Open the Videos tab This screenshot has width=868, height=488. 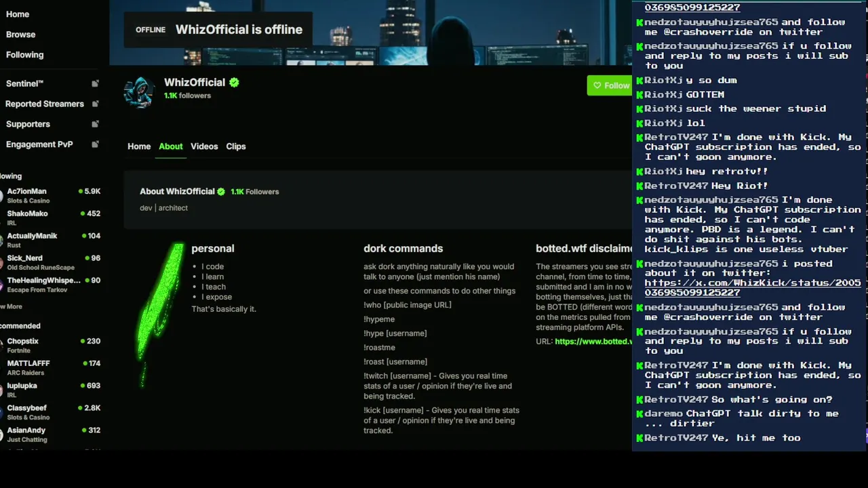click(204, 146)
